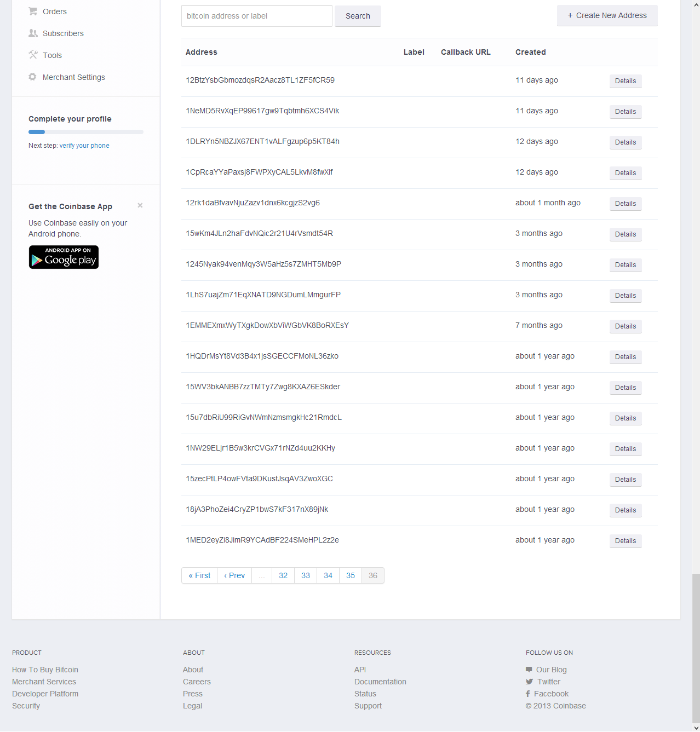Click the Orders cart icon
The image size is (700, 732).
(x=33, y=11)
